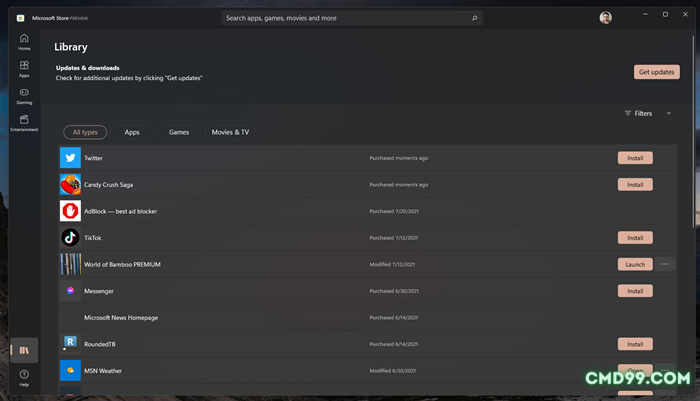Expand the Filters dropdown chevron
700x401 pixels.
(x=669, y=113)
